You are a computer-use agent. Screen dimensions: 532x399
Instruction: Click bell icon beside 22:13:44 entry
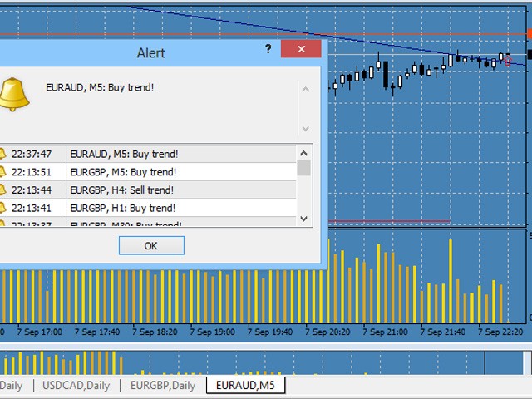(x=2, y=190)
